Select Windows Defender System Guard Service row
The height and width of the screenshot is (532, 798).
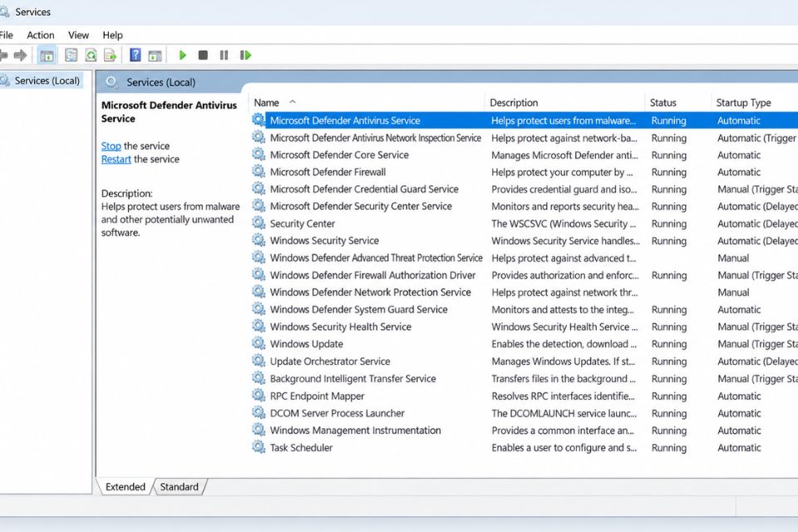pyautogui.click(x=525, y=309)
